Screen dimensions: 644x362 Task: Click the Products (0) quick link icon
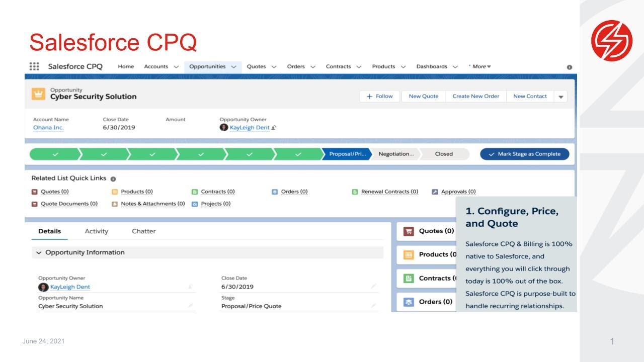(x=115, y=192)
